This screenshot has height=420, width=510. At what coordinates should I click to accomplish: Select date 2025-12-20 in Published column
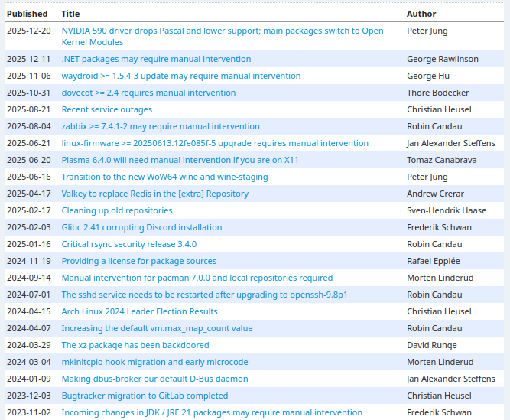28,31
